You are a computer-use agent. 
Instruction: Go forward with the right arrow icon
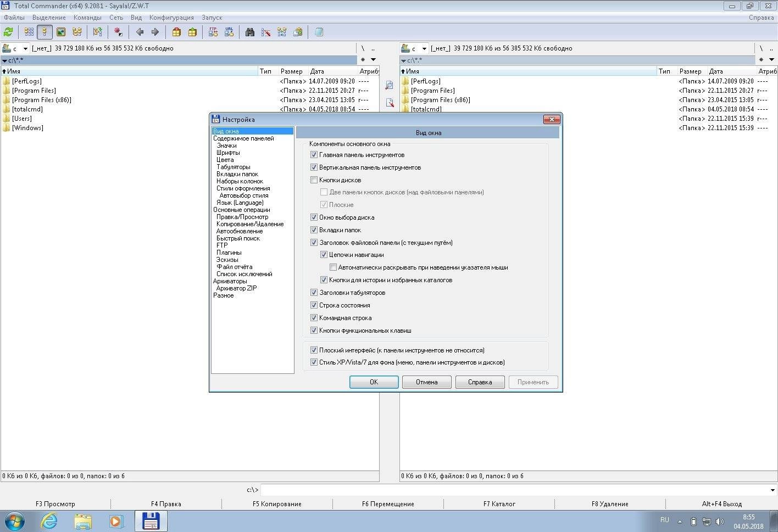click(x=155, y=32)
